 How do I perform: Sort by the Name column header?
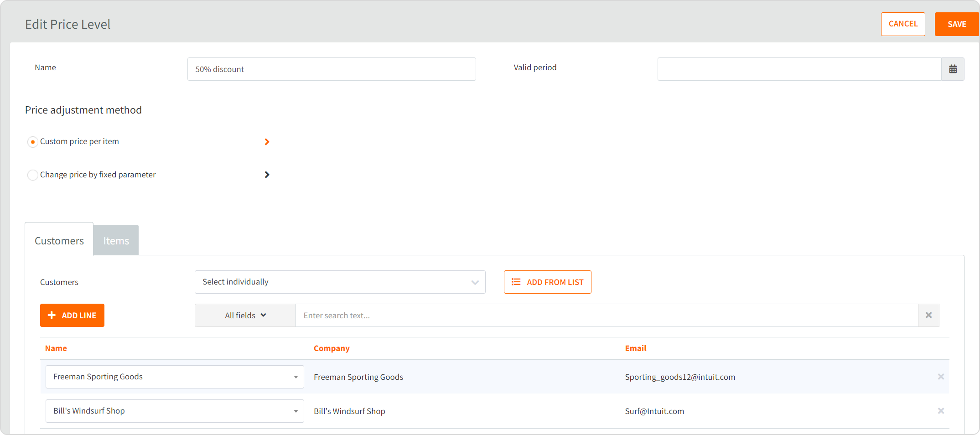[x=56, y=348]
